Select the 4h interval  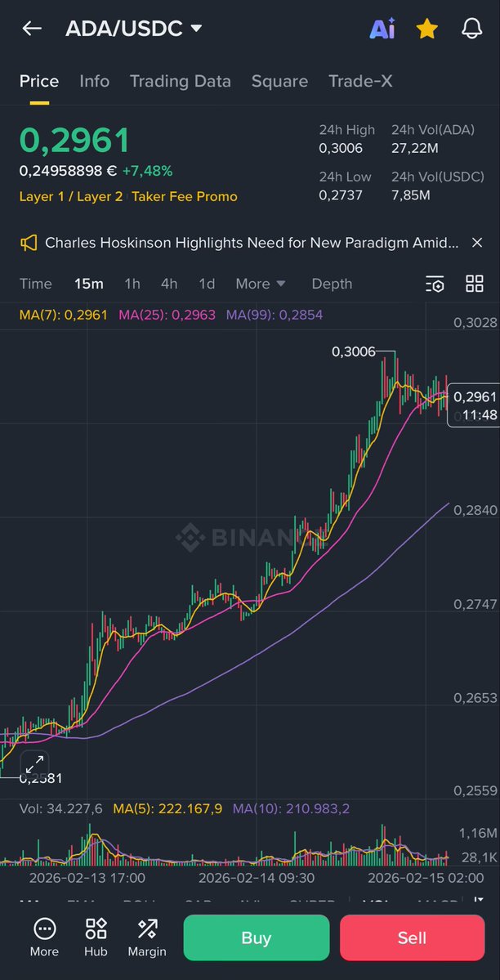pyautogui.click(x=169, y=284)
